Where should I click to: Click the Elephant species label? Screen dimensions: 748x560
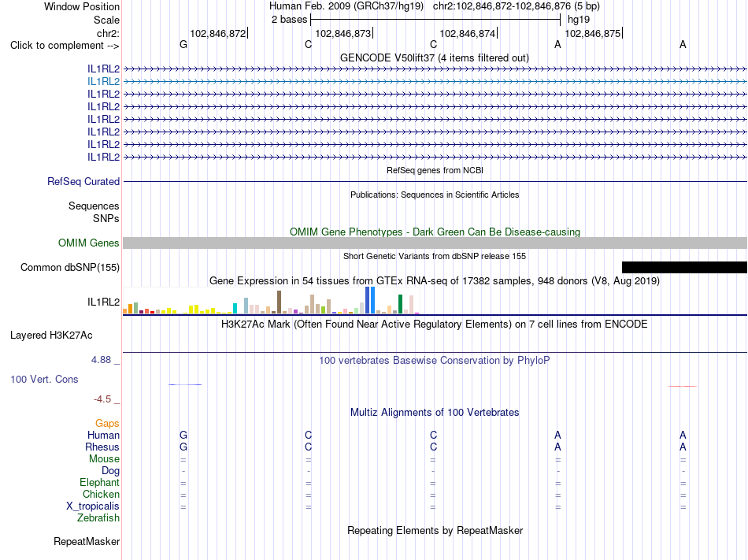(x=99, y=483)
